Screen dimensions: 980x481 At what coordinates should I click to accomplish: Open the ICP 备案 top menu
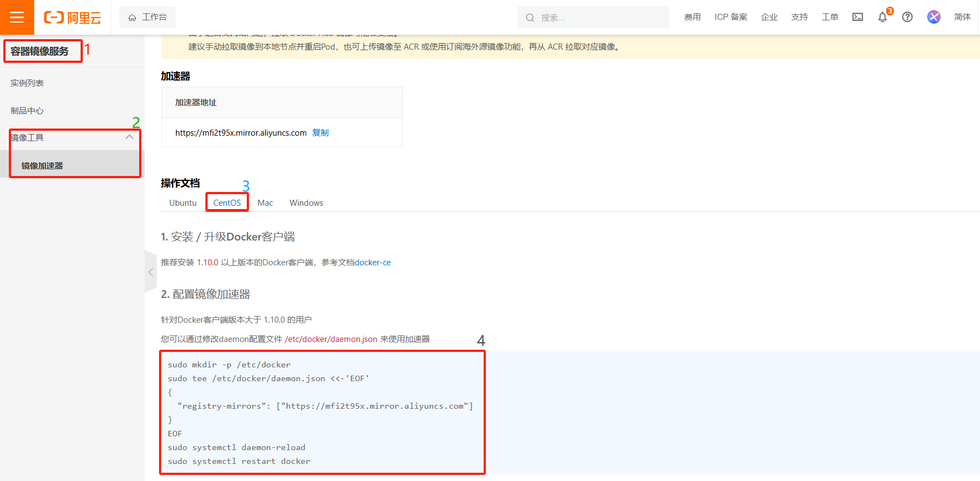(730, 17)
